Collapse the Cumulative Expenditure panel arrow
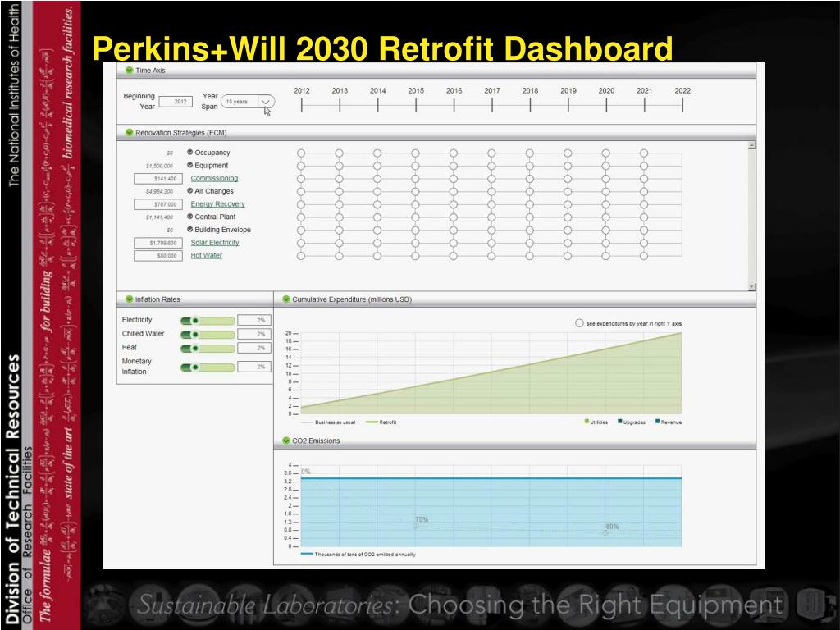Viewport: 840px width, 630px height. coord(286,299)
